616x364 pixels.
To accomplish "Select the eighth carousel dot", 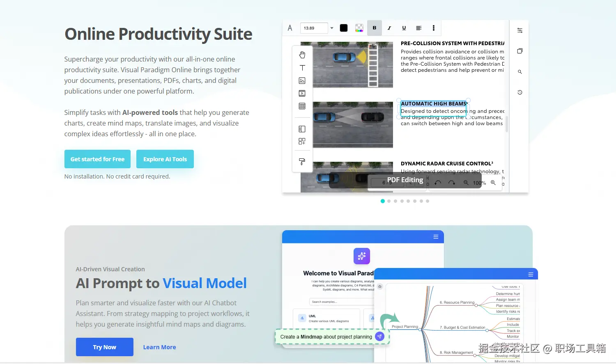I will coord(428,201).
